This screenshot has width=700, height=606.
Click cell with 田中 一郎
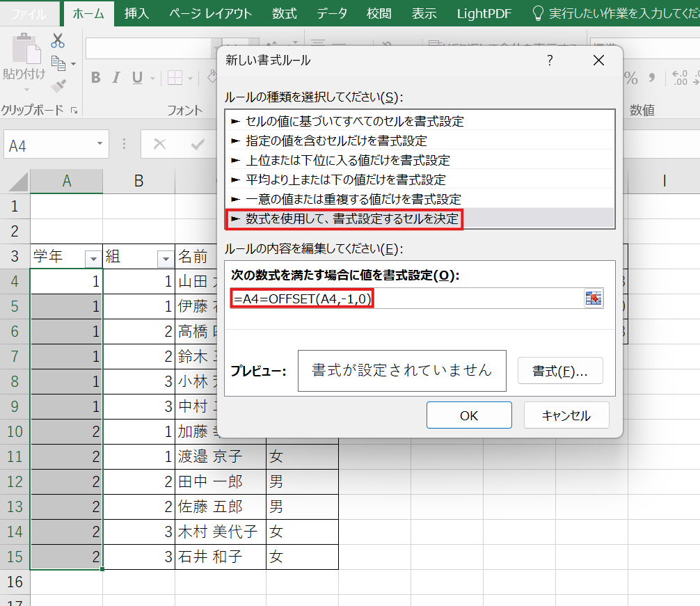coord(221,481)
